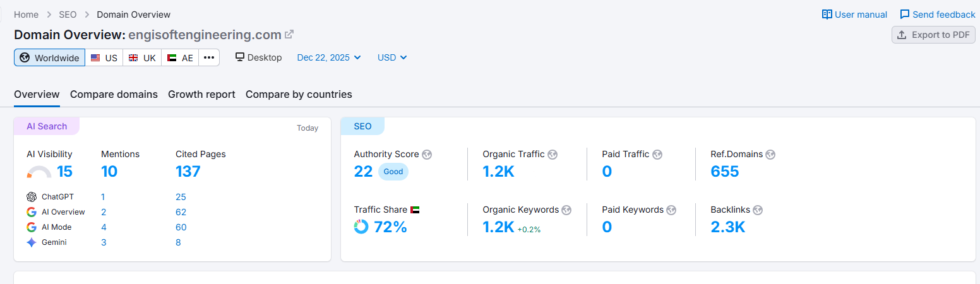Switch database to UK region
Image resolution: width=980 pixels, height=284 pixels.
click(x=142, y=58)
